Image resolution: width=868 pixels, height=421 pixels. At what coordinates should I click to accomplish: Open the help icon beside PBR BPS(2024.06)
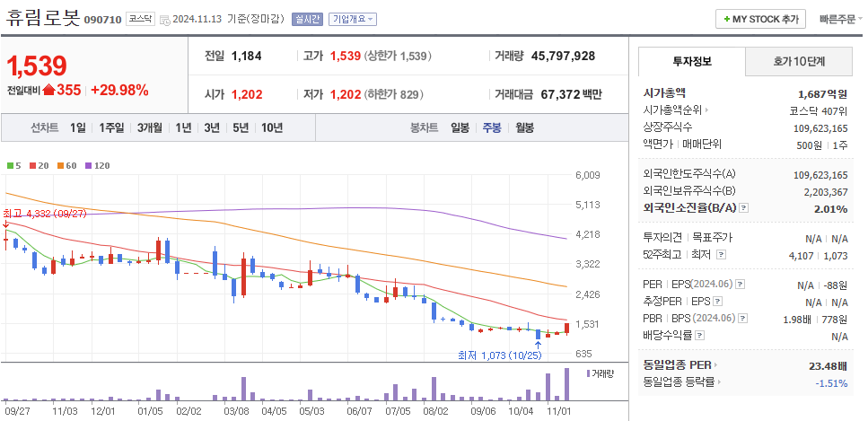743,319
